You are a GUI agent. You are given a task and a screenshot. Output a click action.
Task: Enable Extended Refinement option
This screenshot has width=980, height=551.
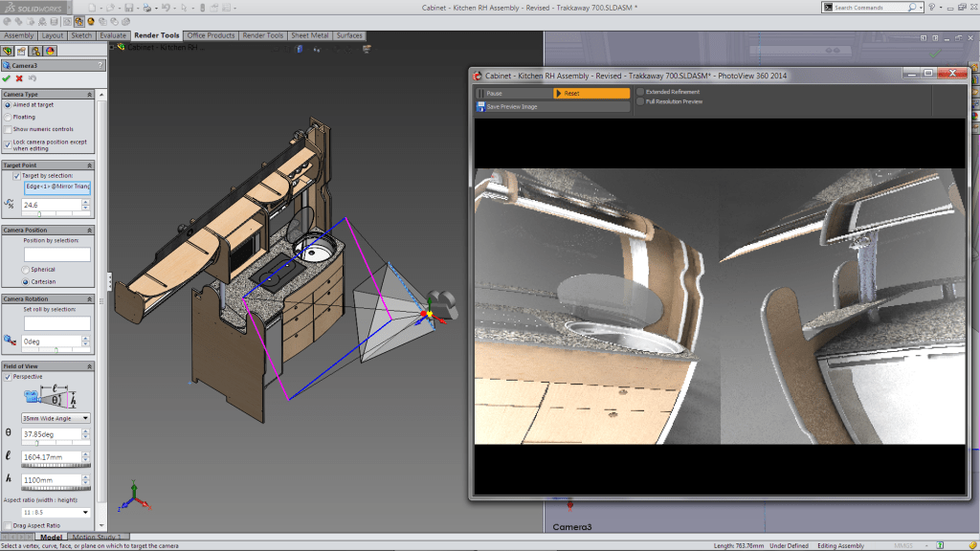(x=640, y=92)
